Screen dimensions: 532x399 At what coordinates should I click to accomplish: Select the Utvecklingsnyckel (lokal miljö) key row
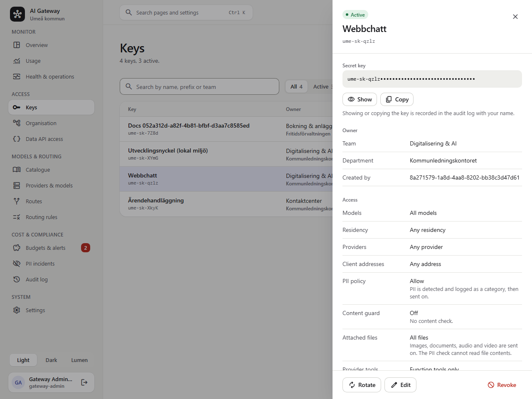(x=226, y=154)
